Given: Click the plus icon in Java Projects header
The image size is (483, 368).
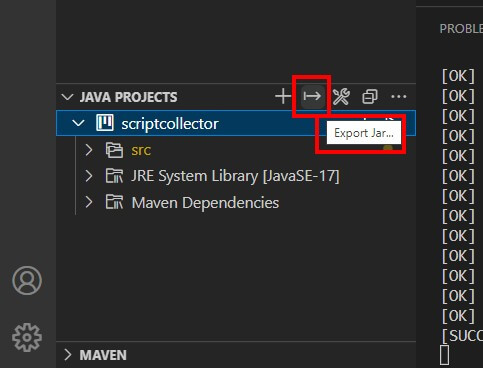Looking at the screenshot, I should (x=283, y=97).
